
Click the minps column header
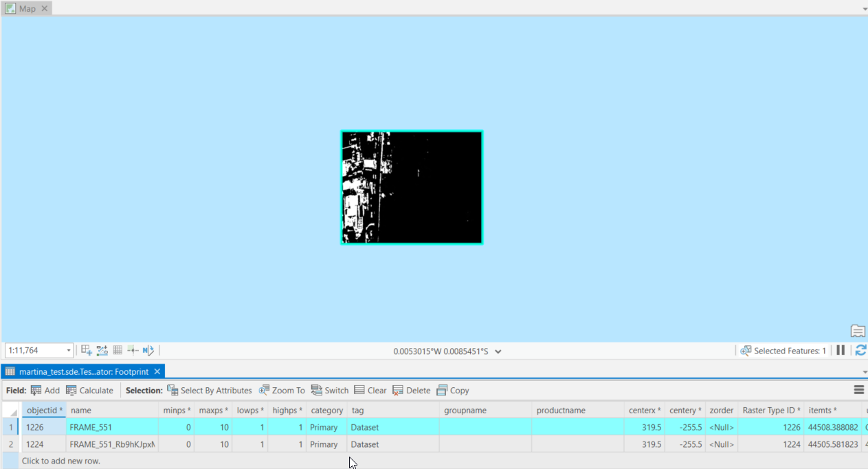click(x=177, y=410)
